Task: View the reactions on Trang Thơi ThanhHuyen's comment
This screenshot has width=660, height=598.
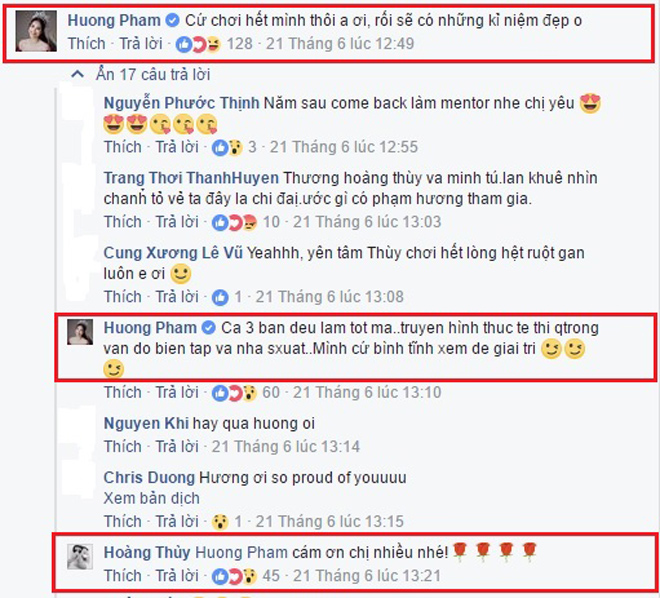Action: point(234,222)
